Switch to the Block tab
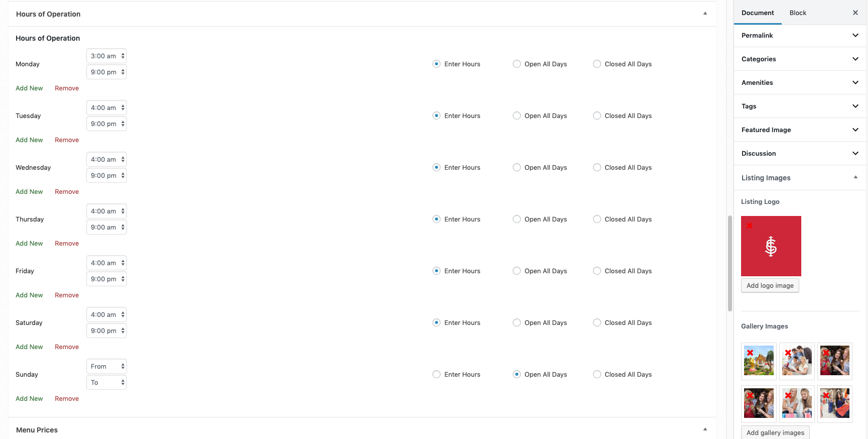This screenshot has height=439, width=868. [797, 13]
